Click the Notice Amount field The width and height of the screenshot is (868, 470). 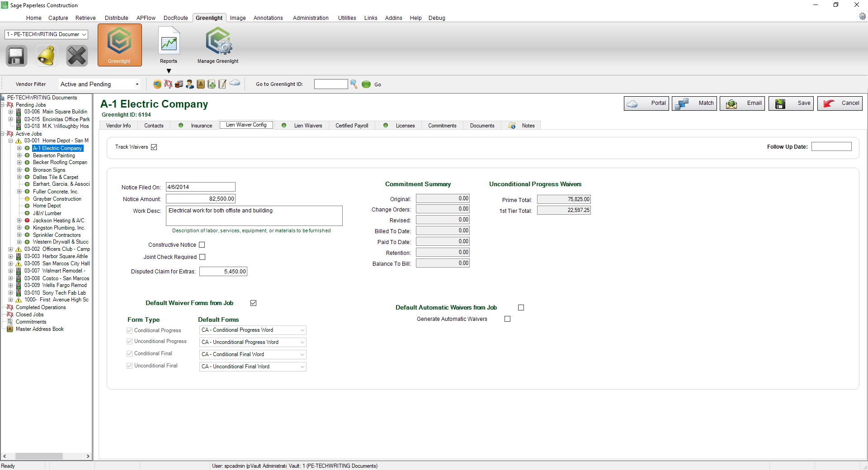coord(201,199)
